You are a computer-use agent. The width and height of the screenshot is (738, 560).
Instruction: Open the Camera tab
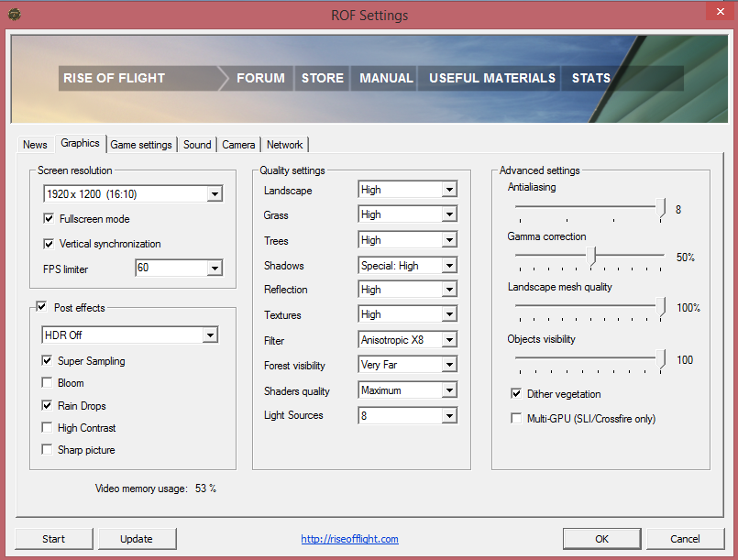tap(238, 145)
